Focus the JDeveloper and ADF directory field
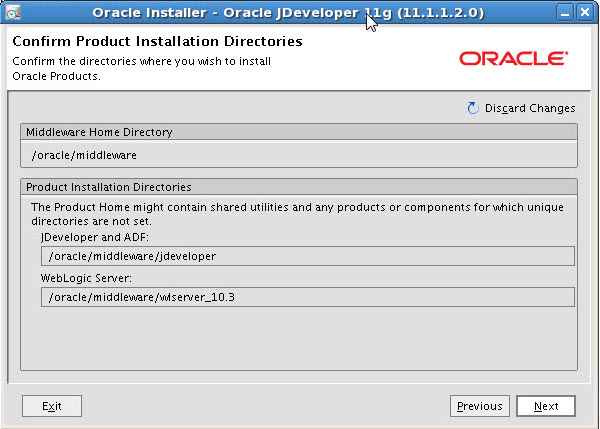Screen dimensions: 600x429 click(x=307, y=256)
